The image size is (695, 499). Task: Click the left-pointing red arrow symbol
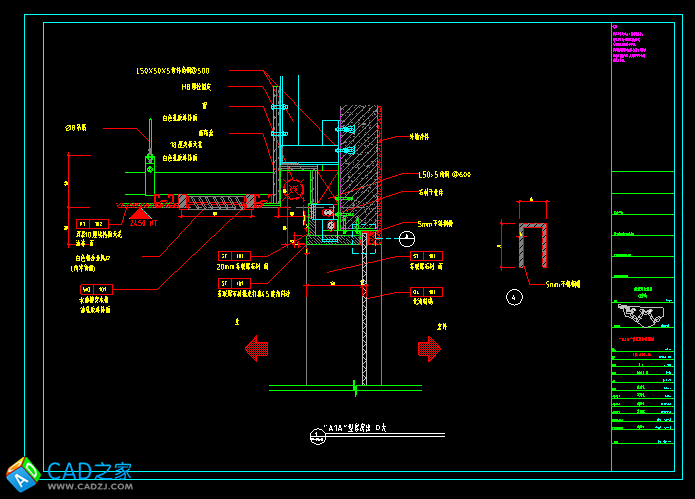pyautogui.click(x=257, y=349)
